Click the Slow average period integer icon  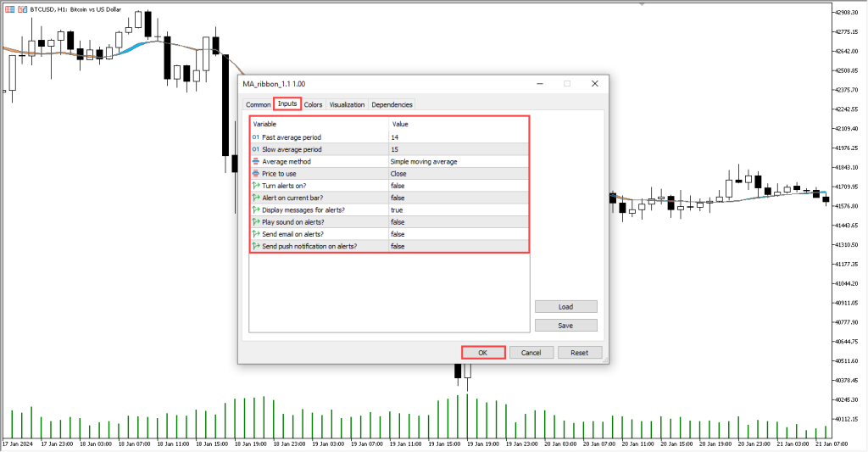click(256, 149)
